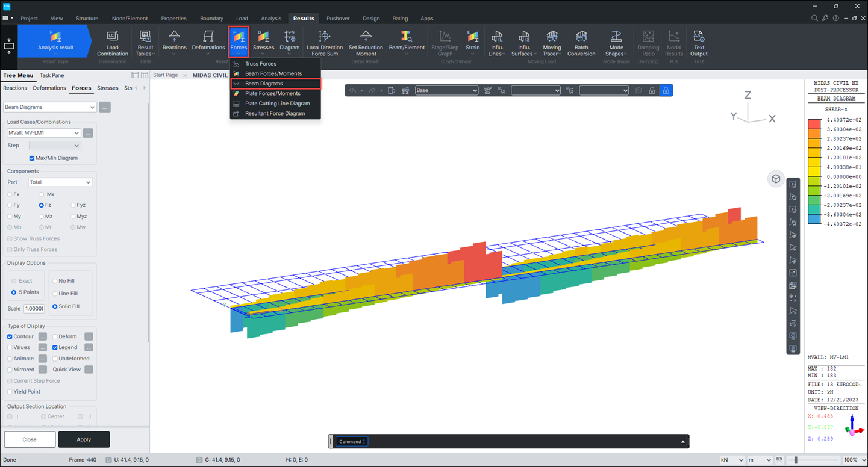
Task: Enable the Deform checkbox
Action: pyautogui.click(x=55, y=336)
